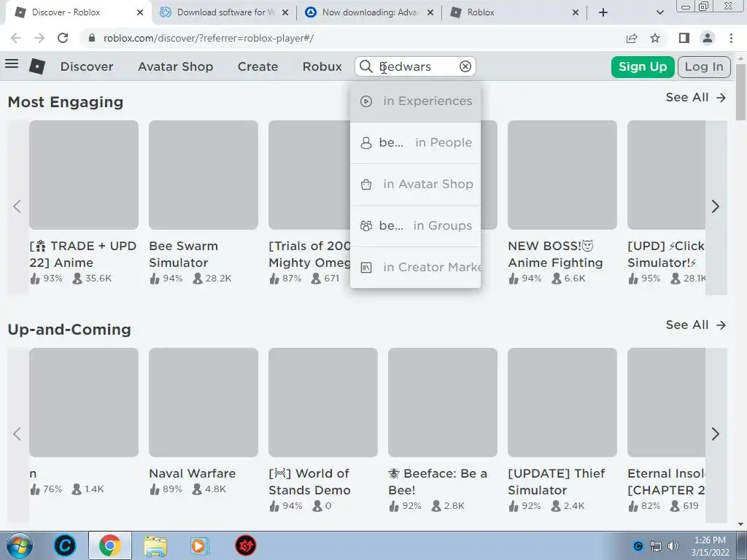The height and width of the screenshot is (560, 747).
Task: Open the Chrome profile avatar icon
Action: 708,38
